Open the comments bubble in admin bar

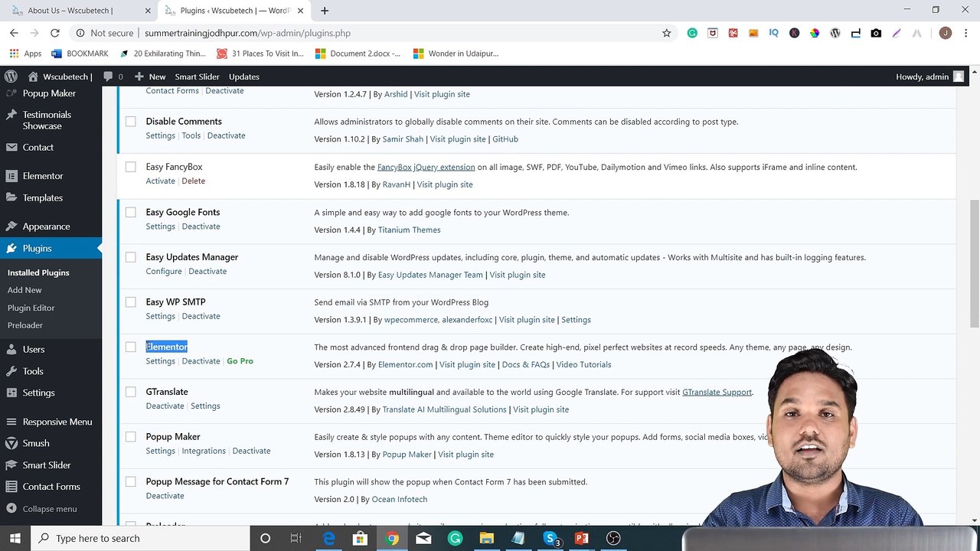tap(113, 77)
